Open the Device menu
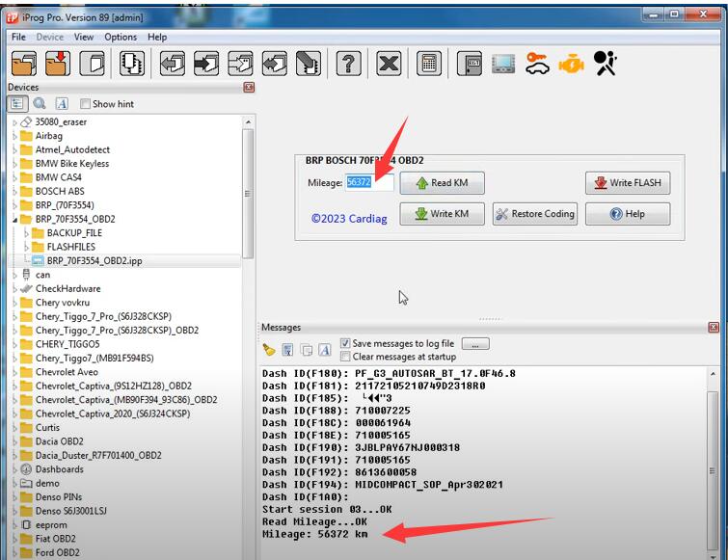 (x=50, y=38)
